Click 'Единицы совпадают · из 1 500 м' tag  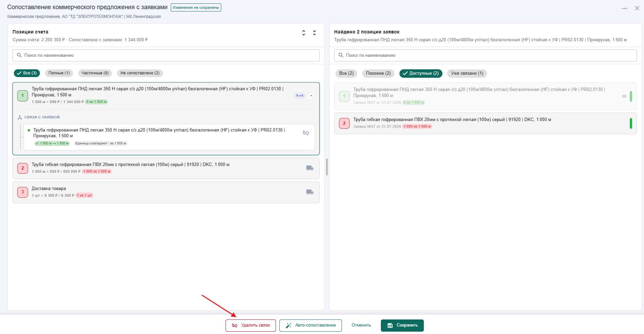[x=101, y=143]
